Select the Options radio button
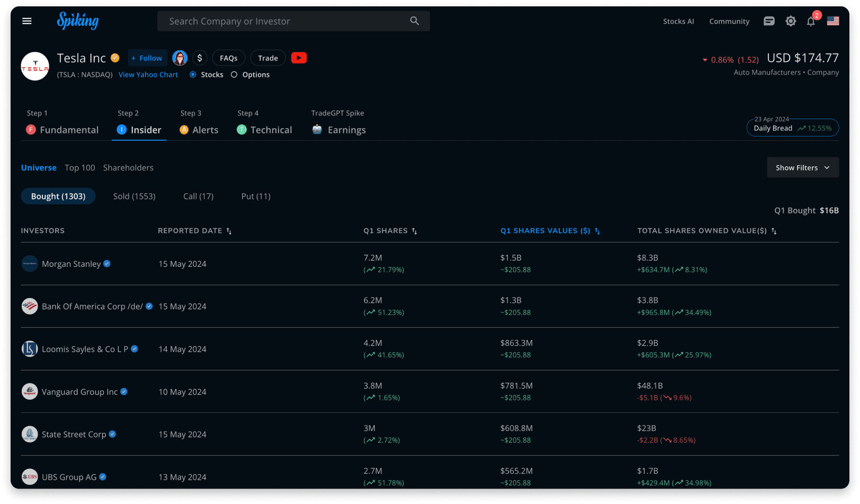Viewport: 860px width, 504px height. 234,75
